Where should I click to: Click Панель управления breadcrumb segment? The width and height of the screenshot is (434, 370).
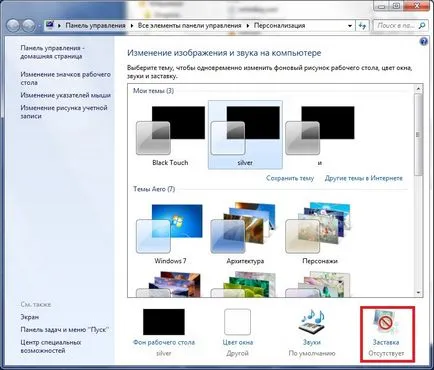click(95, 25)
